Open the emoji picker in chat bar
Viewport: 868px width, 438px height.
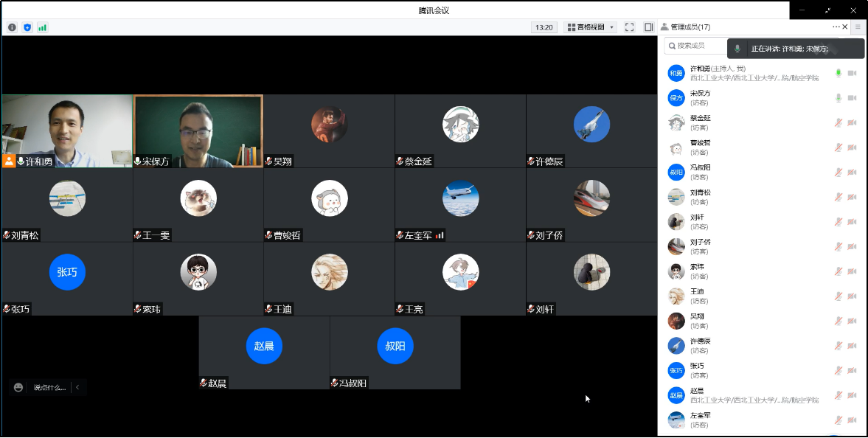tap(18, 387)
